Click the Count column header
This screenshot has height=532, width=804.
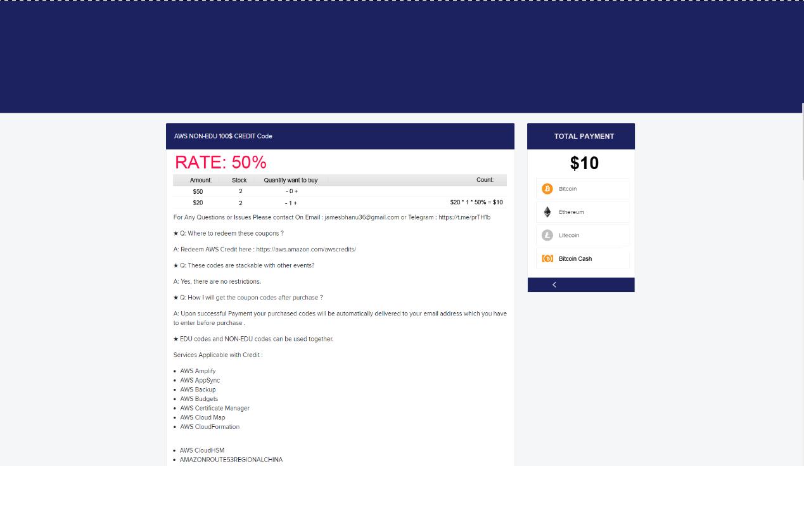485,180
